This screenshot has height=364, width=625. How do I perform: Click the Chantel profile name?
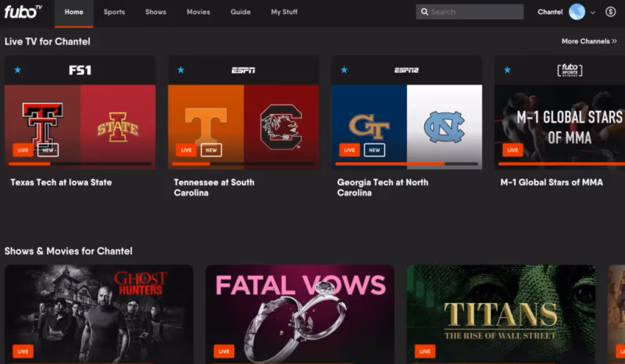point(550,12)
